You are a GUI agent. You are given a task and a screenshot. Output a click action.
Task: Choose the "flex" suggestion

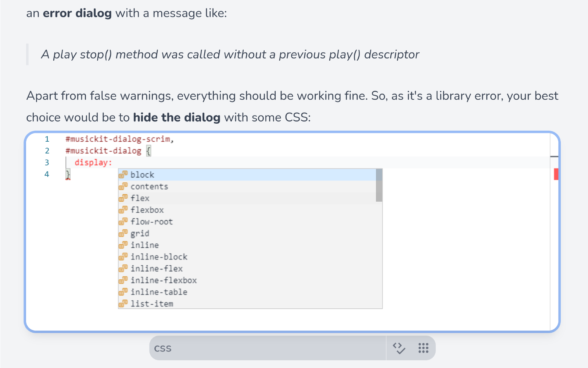coord(140,198)
